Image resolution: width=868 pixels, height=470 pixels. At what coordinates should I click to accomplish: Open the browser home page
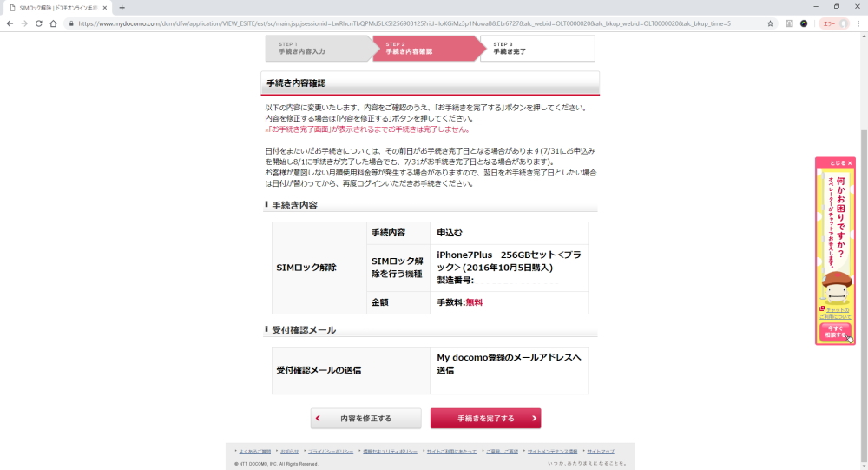point(53,23)
